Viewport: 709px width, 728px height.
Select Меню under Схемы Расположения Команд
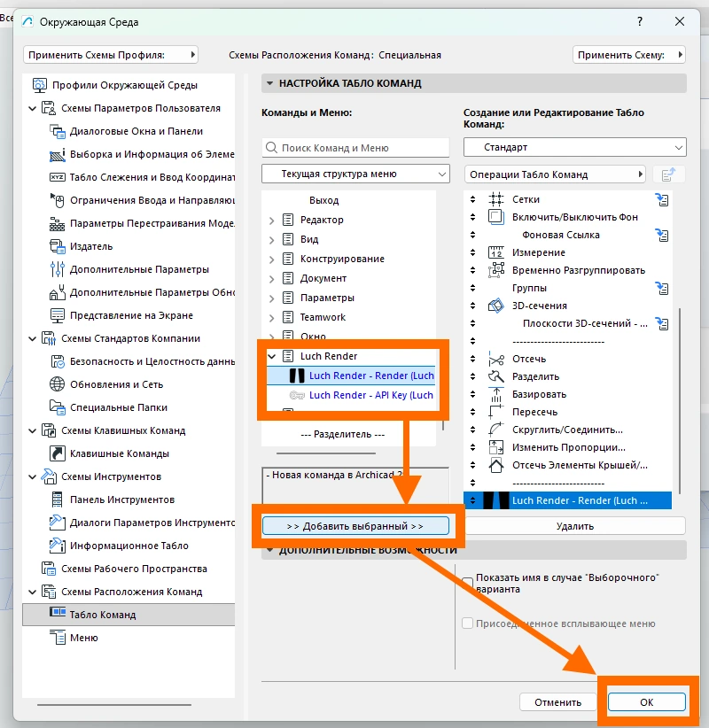(x=84, y=638)
